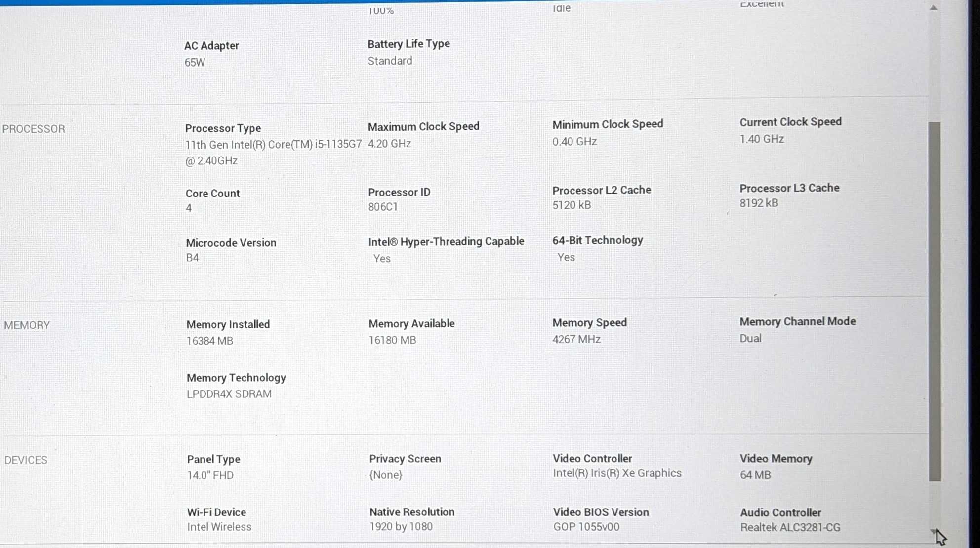Click the Yes under 64-Bit Technology
980x548 pixels.
pyautogui.click(x=566, y=257)
